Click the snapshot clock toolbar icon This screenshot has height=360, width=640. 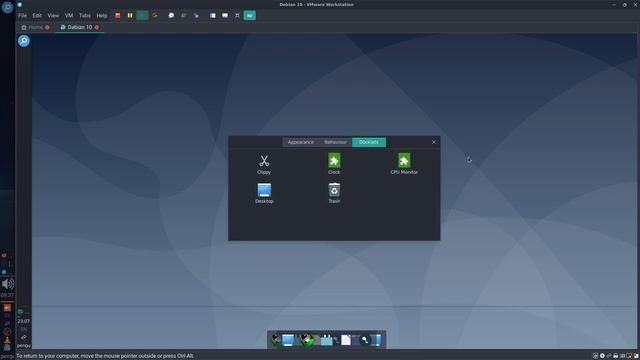pyautogui.click(x=171, y=16)
